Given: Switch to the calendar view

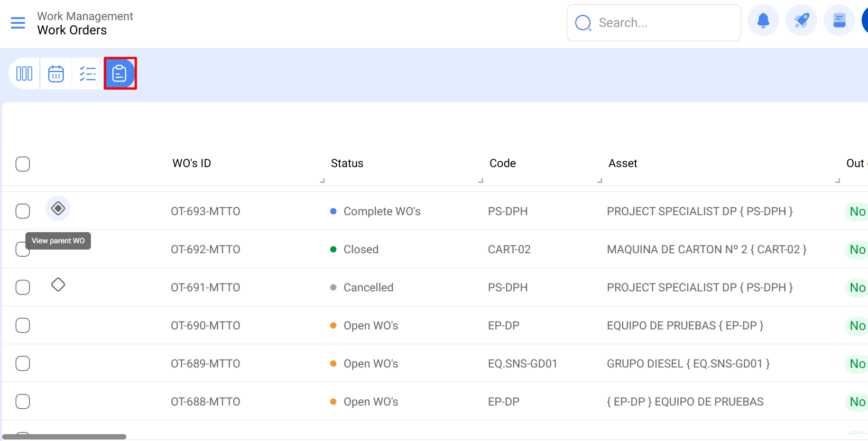Looking at the screenshot, I should tap(56, 73).
